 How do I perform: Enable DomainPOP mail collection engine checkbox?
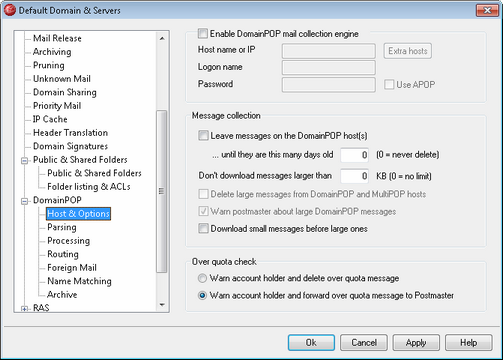[202, 33]
